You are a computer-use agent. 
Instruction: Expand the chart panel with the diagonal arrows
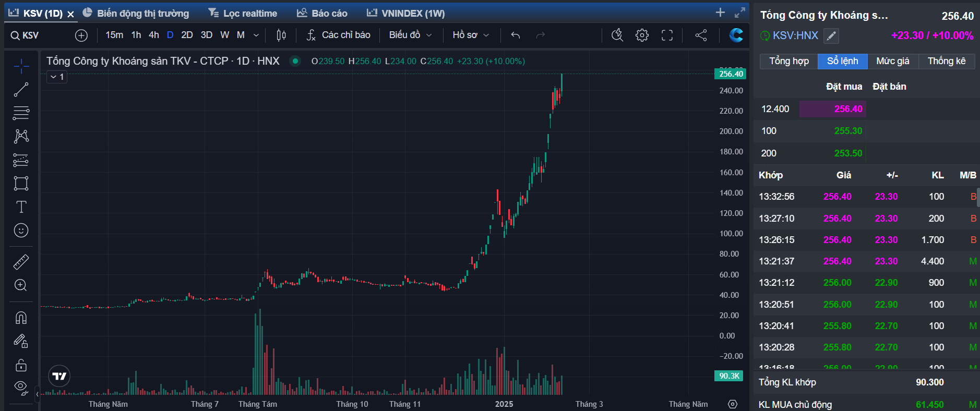(x=740, y=13)
